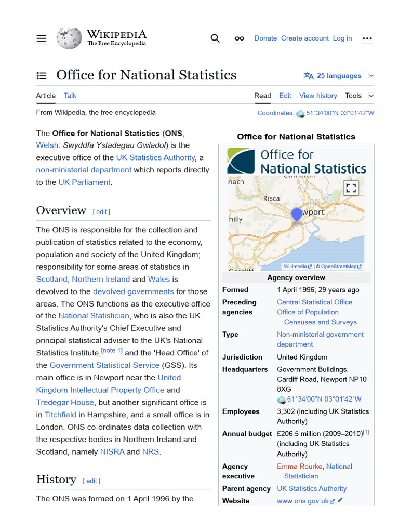Viewport: 399px width, 532px height.
Task: Open the Wales link
Action: [159, 279]
